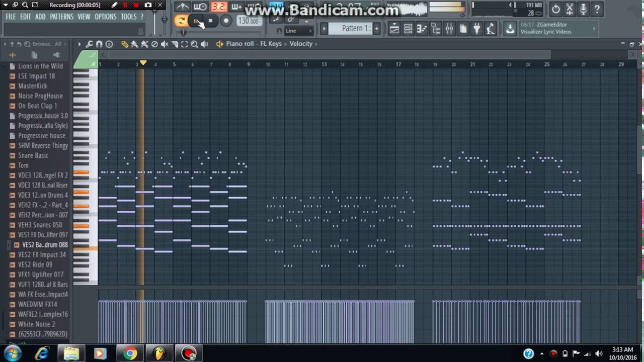Open the playlist view icon
Image resolution: width=644 pixels, height=362 pixels.
click(394, 29)
